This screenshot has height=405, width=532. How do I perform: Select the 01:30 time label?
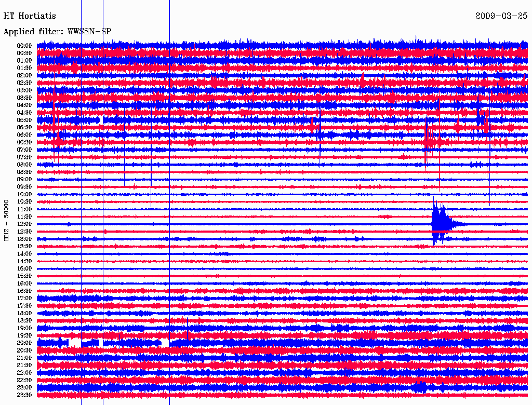click(24, 68)
